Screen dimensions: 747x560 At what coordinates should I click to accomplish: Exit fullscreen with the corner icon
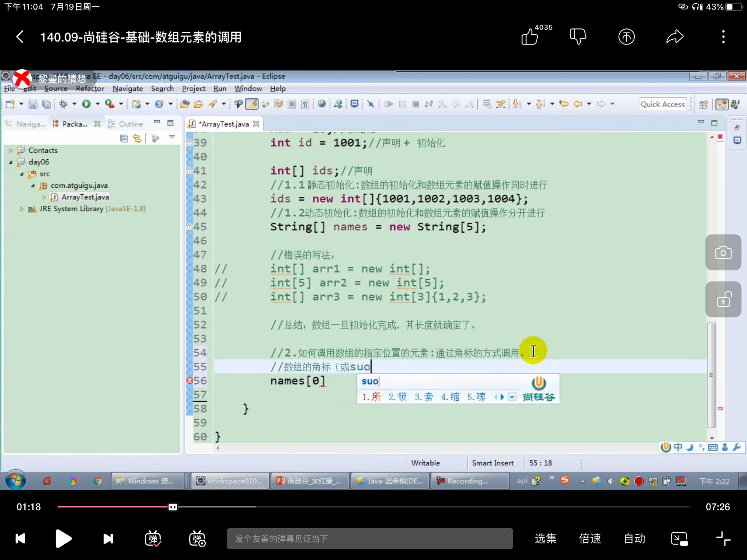tap(723, 538)
